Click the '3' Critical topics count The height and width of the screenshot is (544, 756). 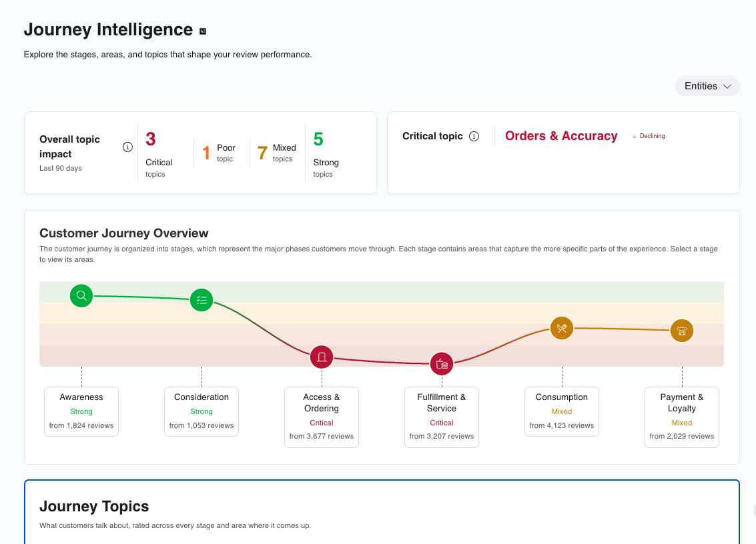click(x=151, y=139)
